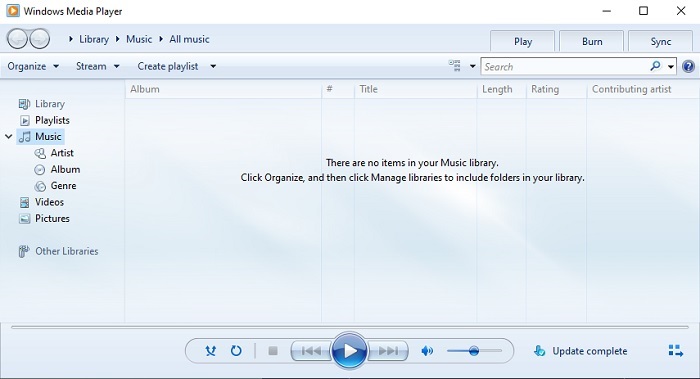Switch to the Burn tab
Screen dimensions: 700x379
tap(592, 42)
